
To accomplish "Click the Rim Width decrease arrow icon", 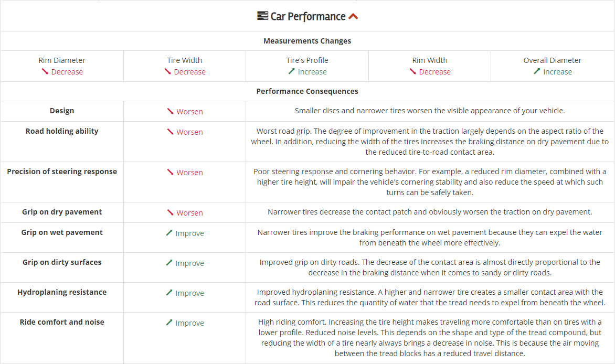I will point(413,72).
